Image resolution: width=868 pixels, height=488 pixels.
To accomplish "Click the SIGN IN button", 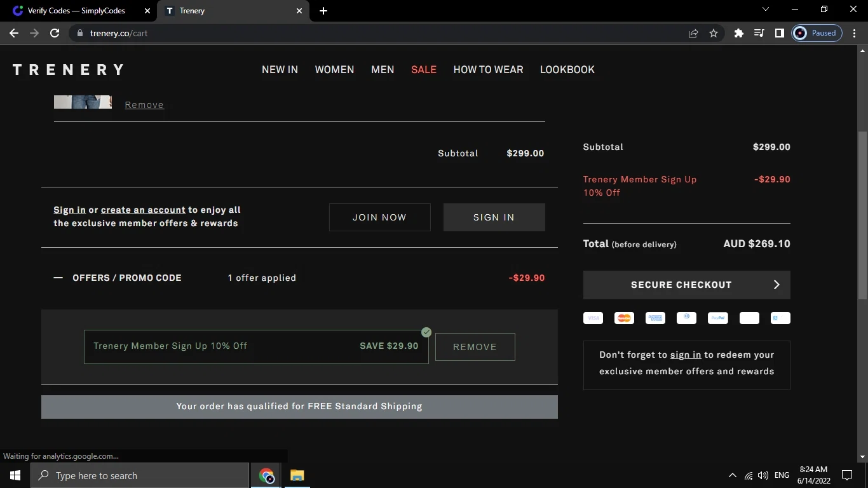I will (494, 217).
